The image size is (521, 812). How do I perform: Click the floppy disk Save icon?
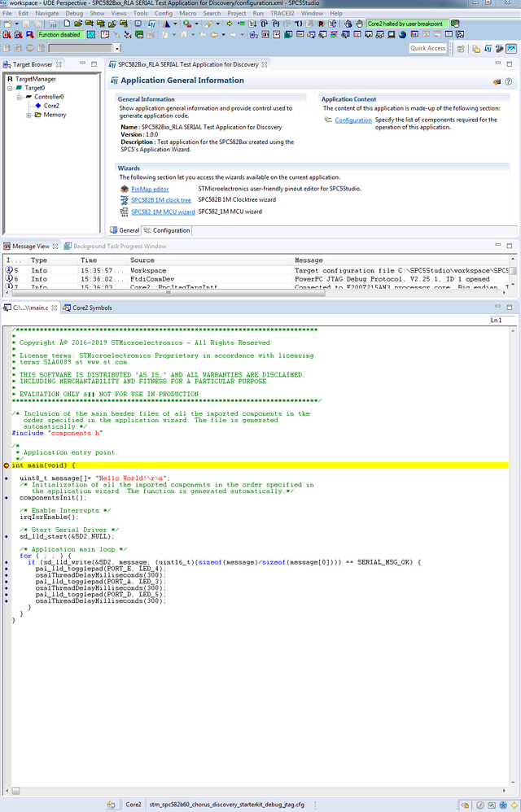[x=26, y=24]
